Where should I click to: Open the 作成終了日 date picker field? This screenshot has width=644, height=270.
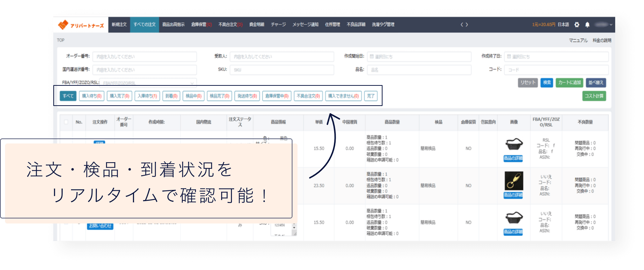pos(556,57)
